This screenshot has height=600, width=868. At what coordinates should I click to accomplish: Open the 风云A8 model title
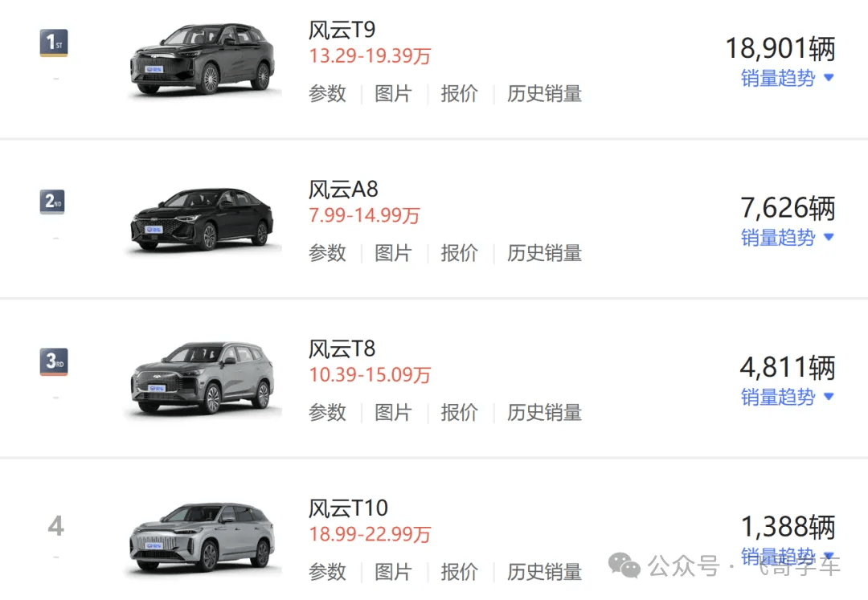[x=343, y=189]
